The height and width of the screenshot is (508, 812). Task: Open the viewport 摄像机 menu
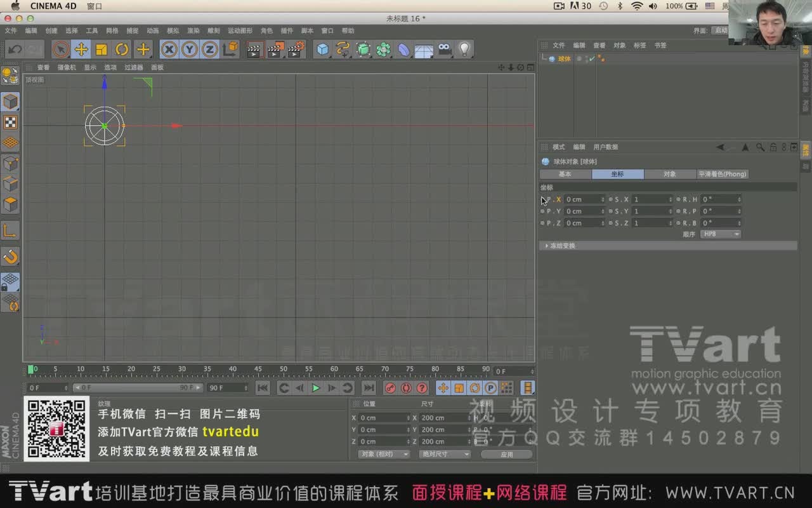pyautogui.click(x=67, y=67)
